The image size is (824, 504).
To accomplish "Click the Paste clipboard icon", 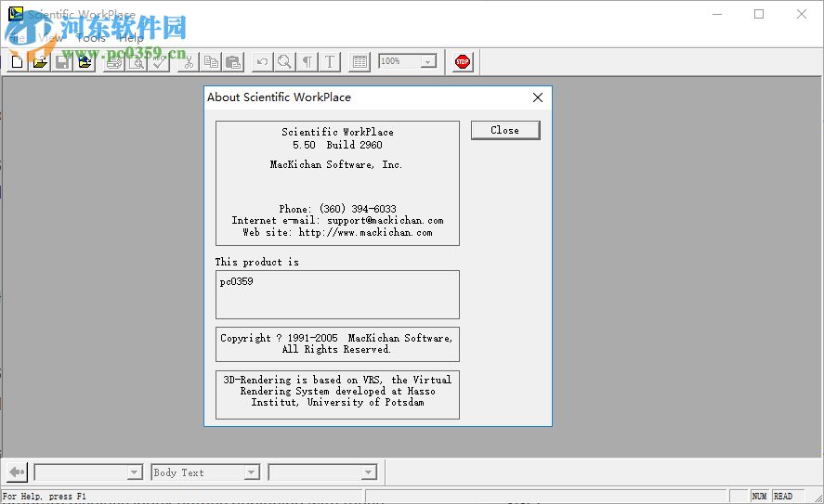I will 233,62.
